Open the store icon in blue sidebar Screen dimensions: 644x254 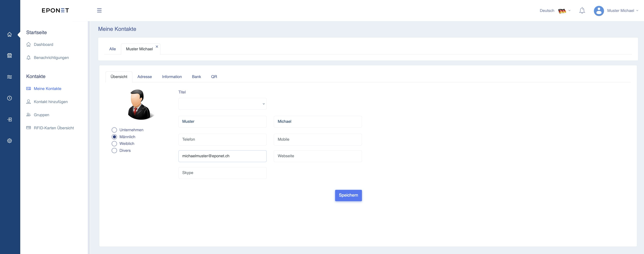tap(9, 56)
